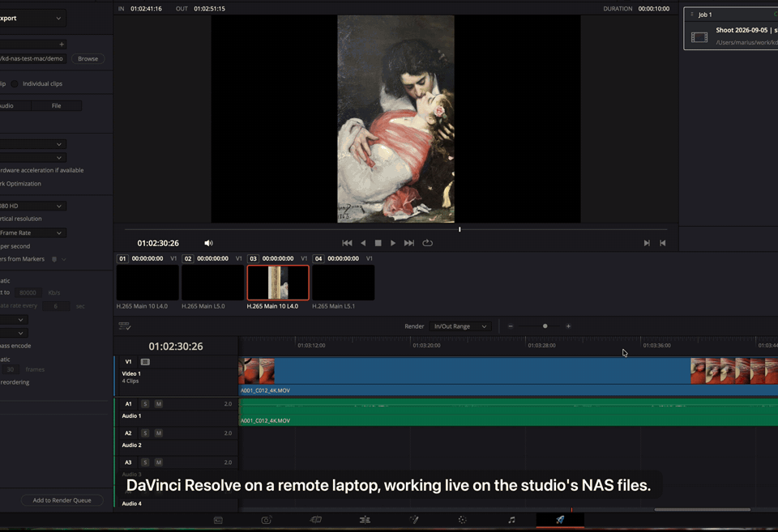This screenshot has height=532, width=778.
Task: Play in reverse transport button
Action: 363,243
